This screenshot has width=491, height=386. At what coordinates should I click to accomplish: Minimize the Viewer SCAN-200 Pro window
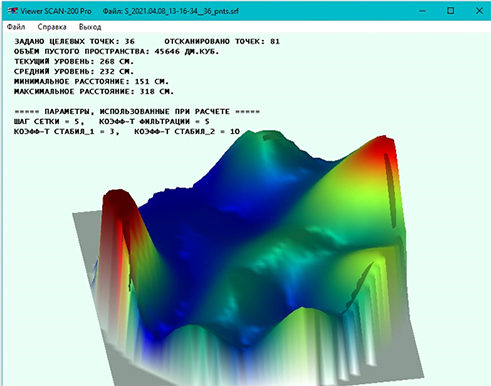[422, 11]
